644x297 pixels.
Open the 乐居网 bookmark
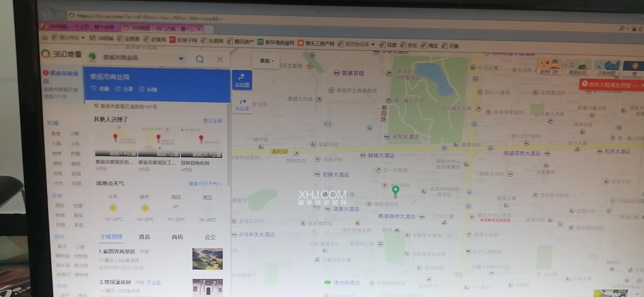212,41
